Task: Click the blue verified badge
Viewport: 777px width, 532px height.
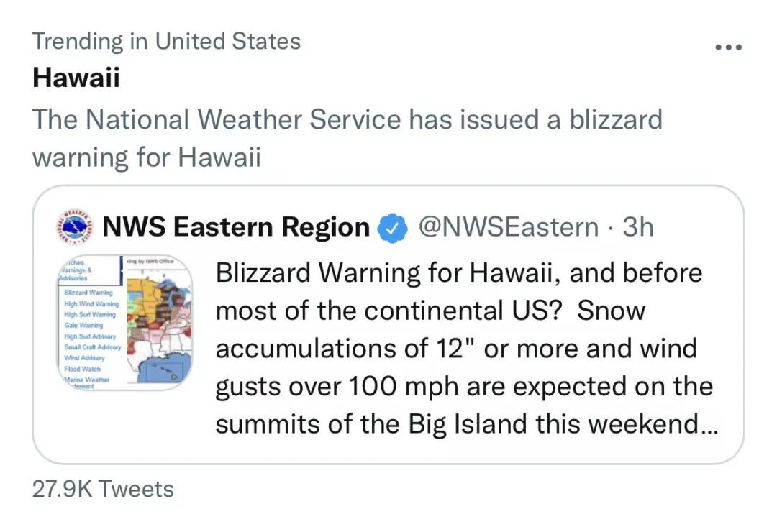Action: [x=391, y=228]
